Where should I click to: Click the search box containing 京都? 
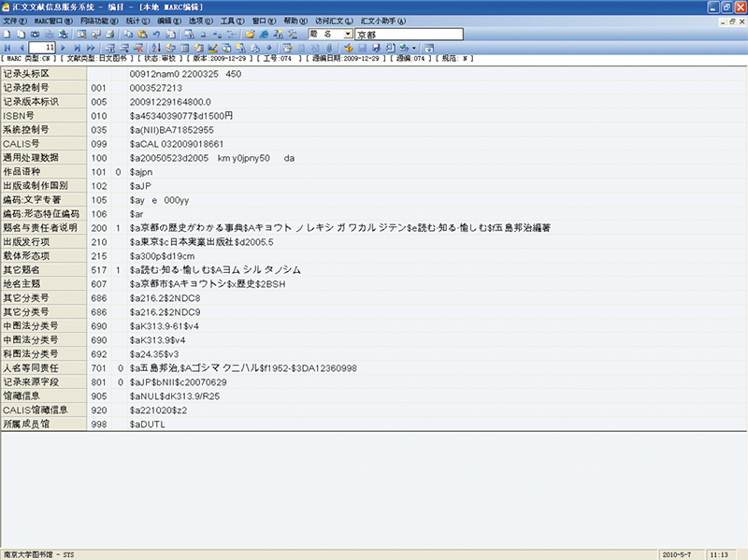[x=409, y=35]
